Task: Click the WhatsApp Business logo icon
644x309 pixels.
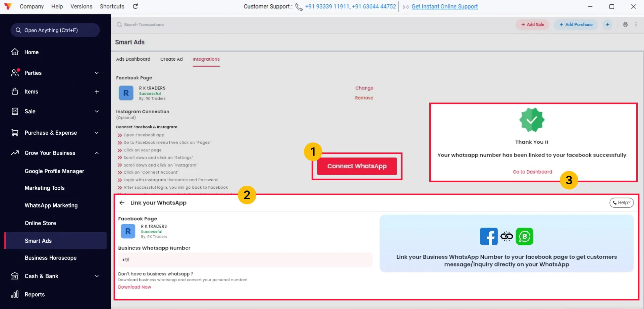Action: tap(525, 236)
